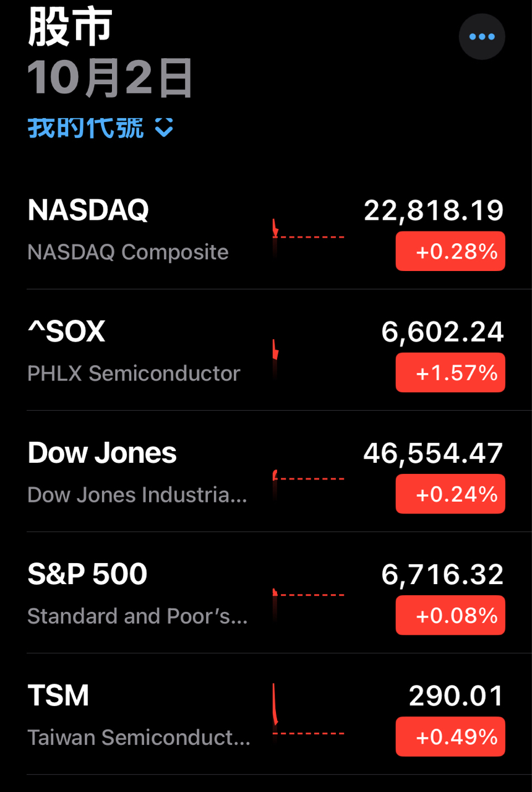Open the three-dot more options menu

pos(482,37)
